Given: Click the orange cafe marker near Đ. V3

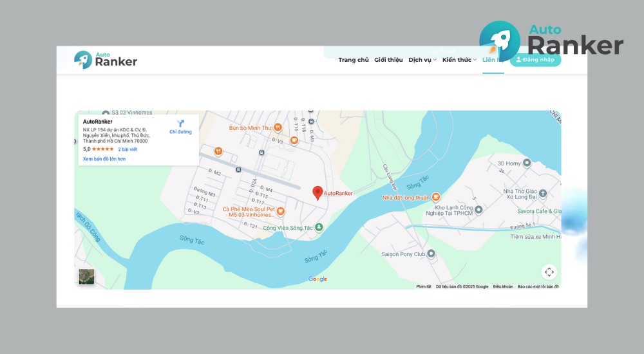Looking at the screenshot, I should point(294,140).
